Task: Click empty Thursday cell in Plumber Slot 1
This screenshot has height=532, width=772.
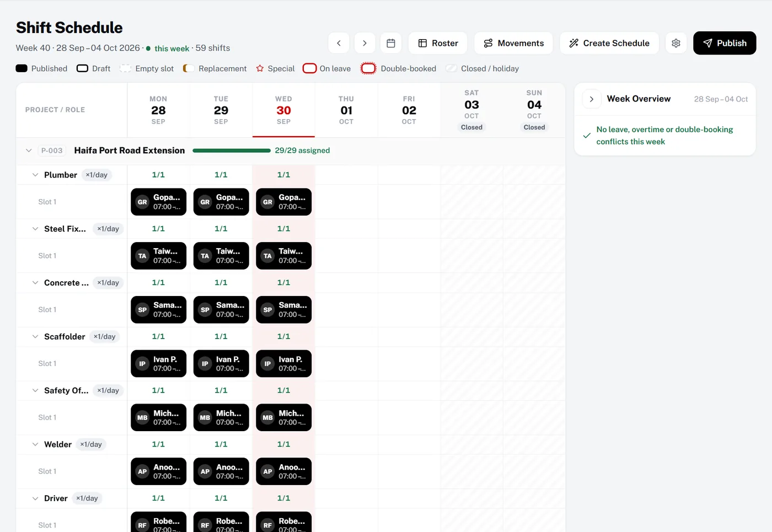Action: pyautogui.click(x=346, y=202)
